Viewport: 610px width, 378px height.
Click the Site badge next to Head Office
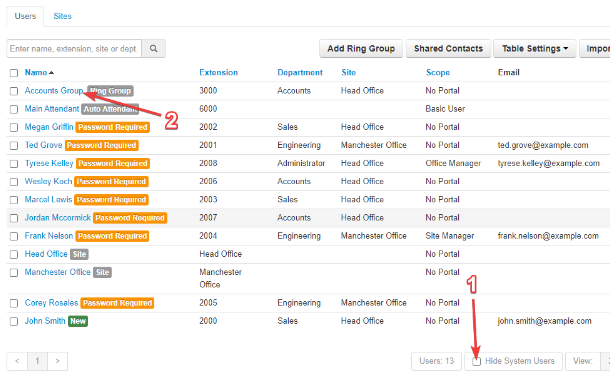click(x=79, y=254)
